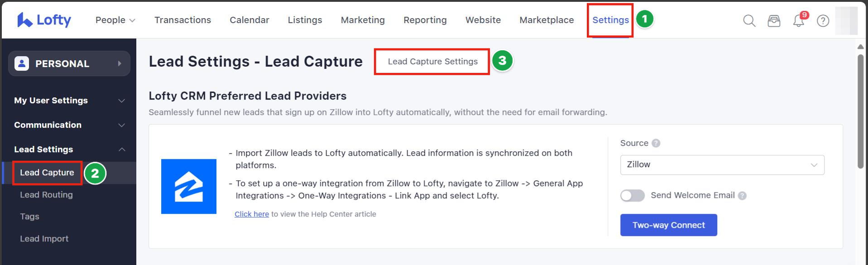Image resolution: width=868 pixels, height=265 pixels.
Task: Expand the People menu dropdown
Action: point(115,20)
